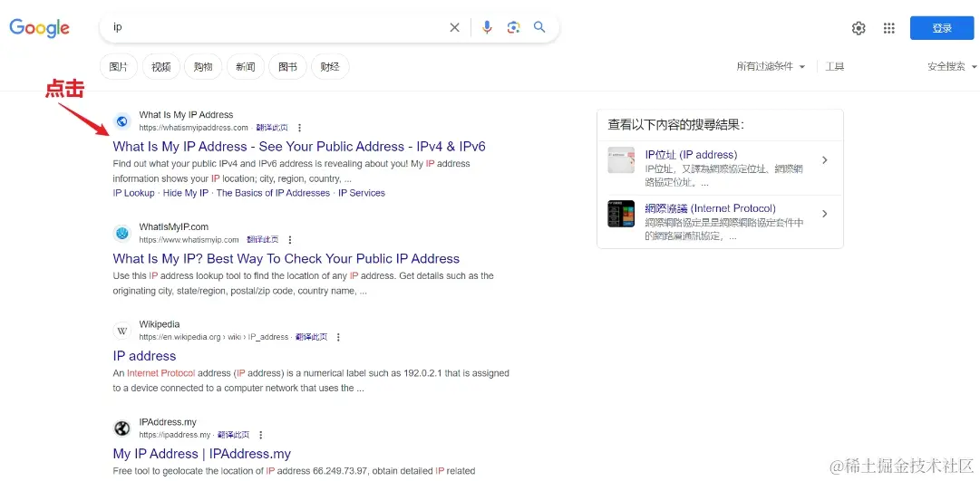This screenshot has height=481, width=980.
Task: Click the WhatIsMyIP.com favicon
Action: pos(122,234)
